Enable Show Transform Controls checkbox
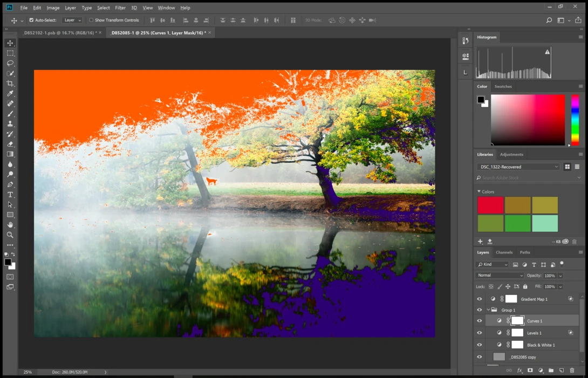The width and height of the screenshot is (588, 378). pos(91,20)
